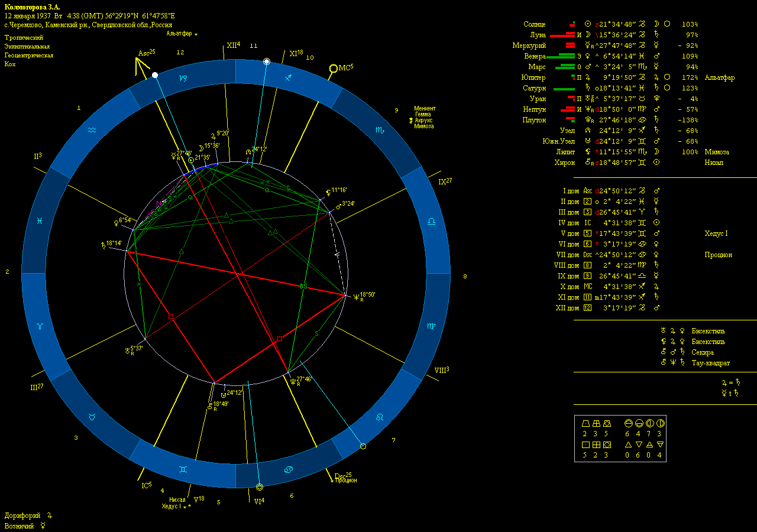The image size is (757, 532).
Task: Click the Геоцентрическая setting text
Action: (29, 55)
